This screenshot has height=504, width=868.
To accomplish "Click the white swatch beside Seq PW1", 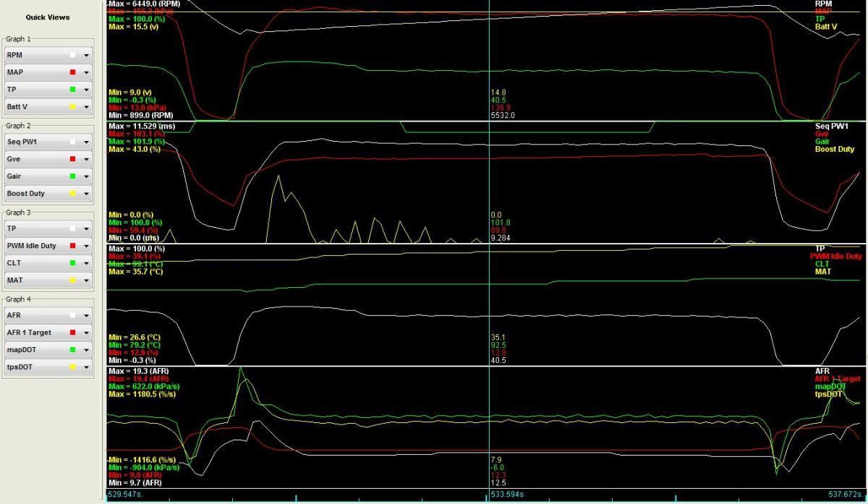I will [x=73, y=142].
